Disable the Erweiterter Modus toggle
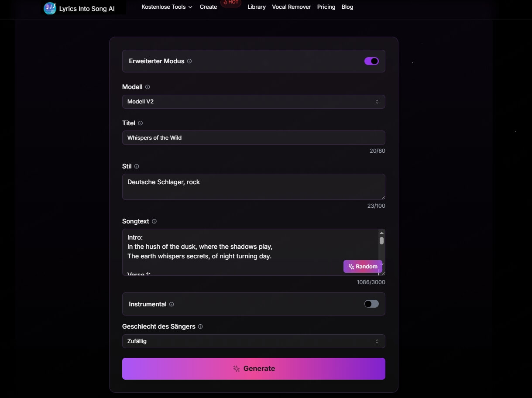 (371, 61)
